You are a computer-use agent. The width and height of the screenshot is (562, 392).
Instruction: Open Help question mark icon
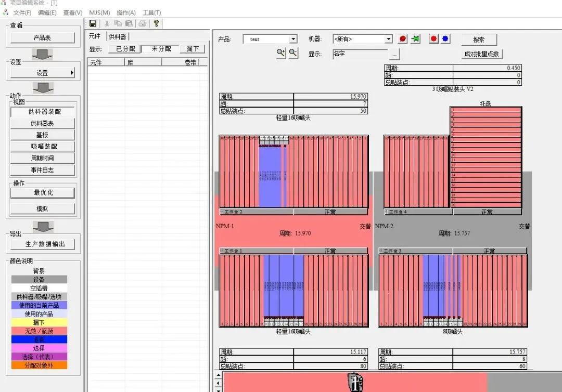tap(156, 23)
